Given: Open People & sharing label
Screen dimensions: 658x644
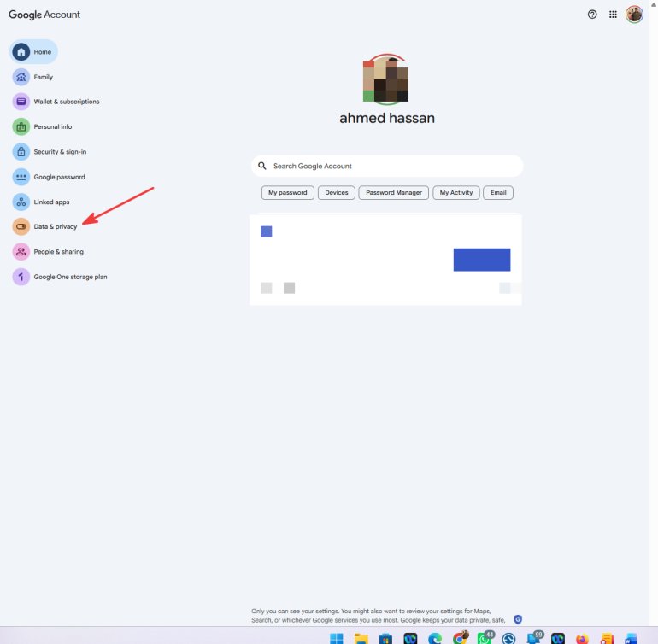Looking at the screenshot, I should [59, 252].
